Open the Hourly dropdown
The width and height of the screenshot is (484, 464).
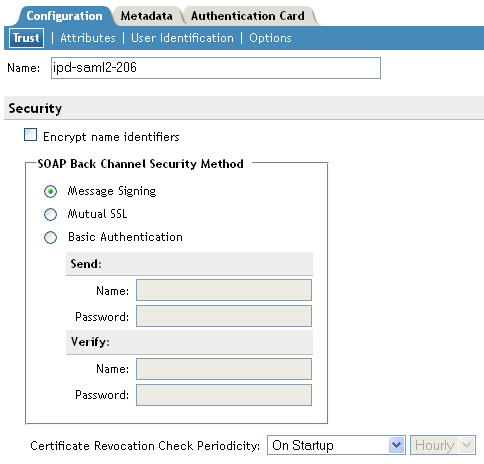[443, 445]
